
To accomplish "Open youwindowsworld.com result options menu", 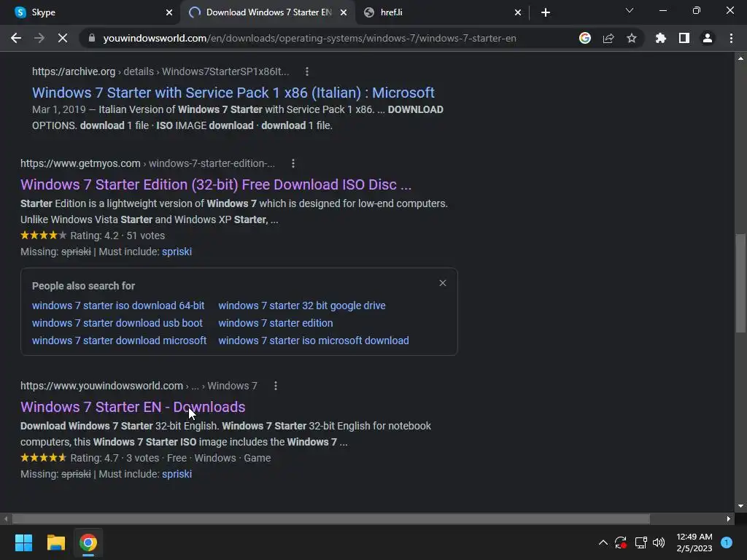I will pyautogui.click(x=275, y=386).
